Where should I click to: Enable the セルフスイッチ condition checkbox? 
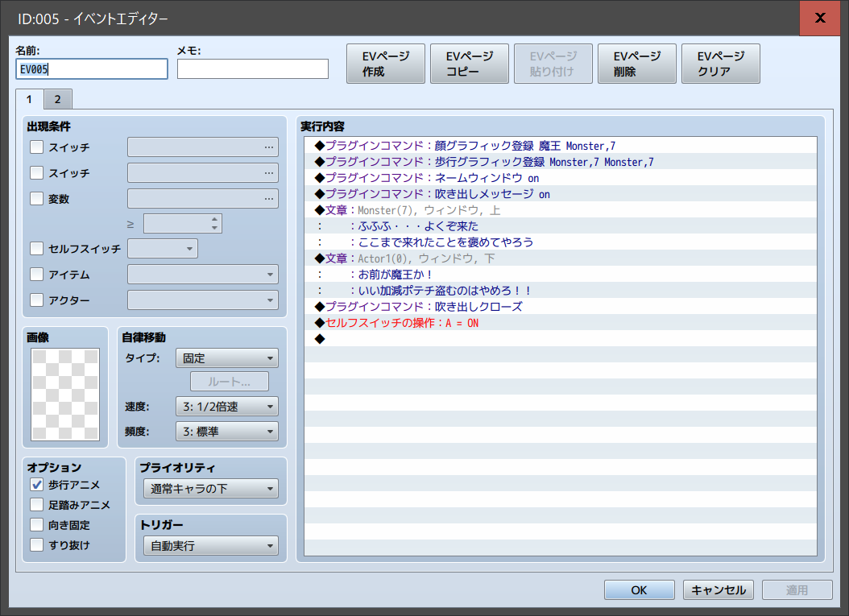pyautogui.click(x=37, y=249)
